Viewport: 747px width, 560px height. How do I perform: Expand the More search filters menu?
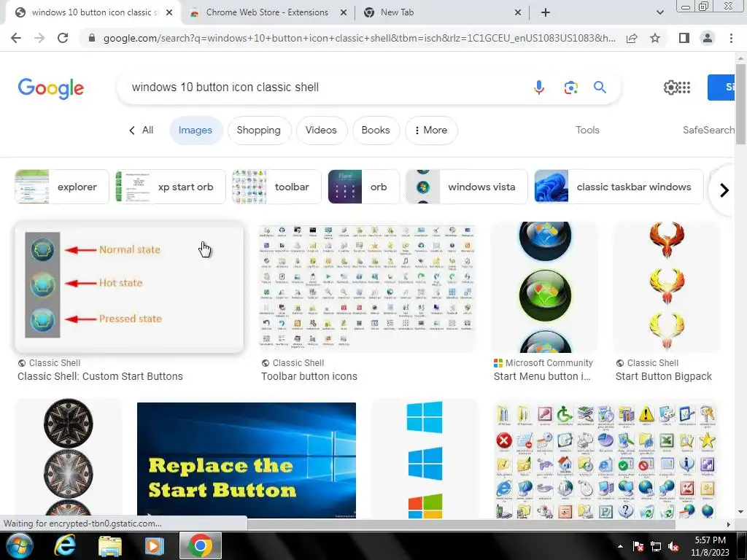431,131
